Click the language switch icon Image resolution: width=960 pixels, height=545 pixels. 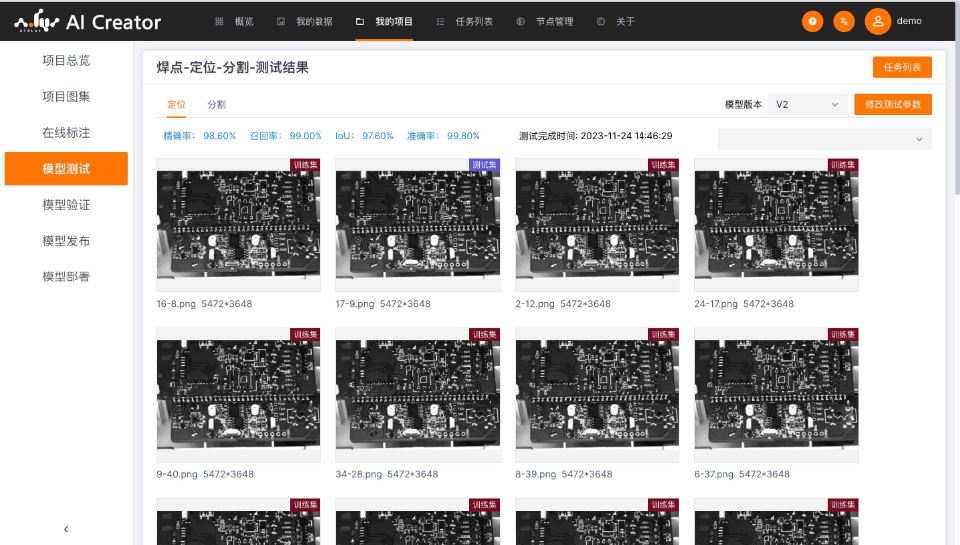click(844, 21)
